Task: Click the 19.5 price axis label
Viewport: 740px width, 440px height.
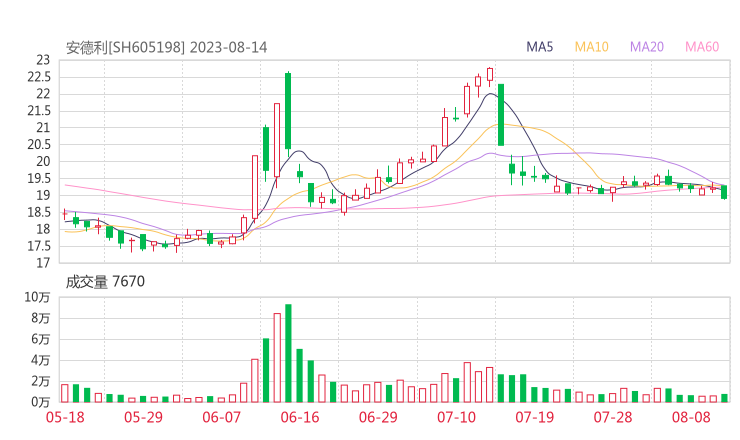Action: click(39, 178)
